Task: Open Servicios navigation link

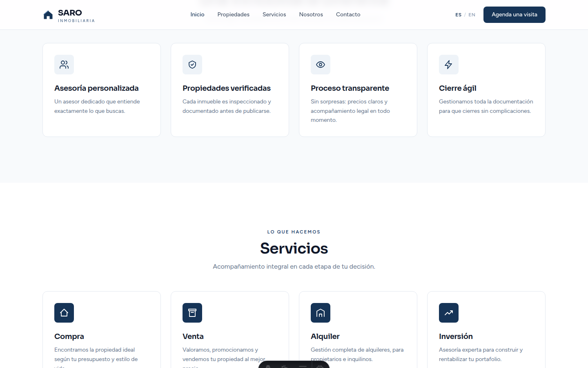Action: [x=274, y=14]
